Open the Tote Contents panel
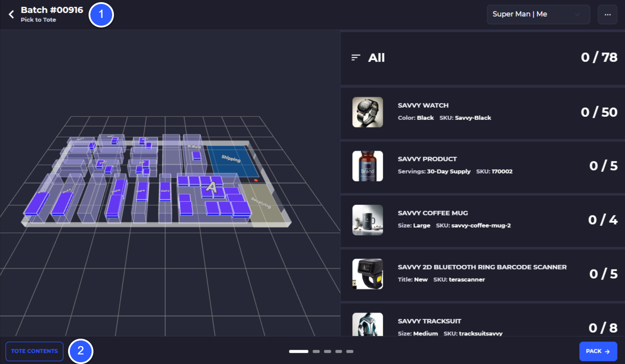The image size is (625, 364). (34, 351)
